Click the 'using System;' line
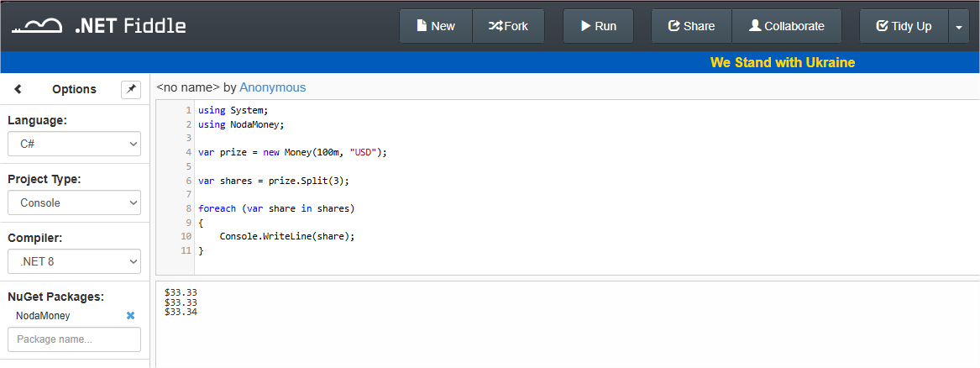 [233, 110]
